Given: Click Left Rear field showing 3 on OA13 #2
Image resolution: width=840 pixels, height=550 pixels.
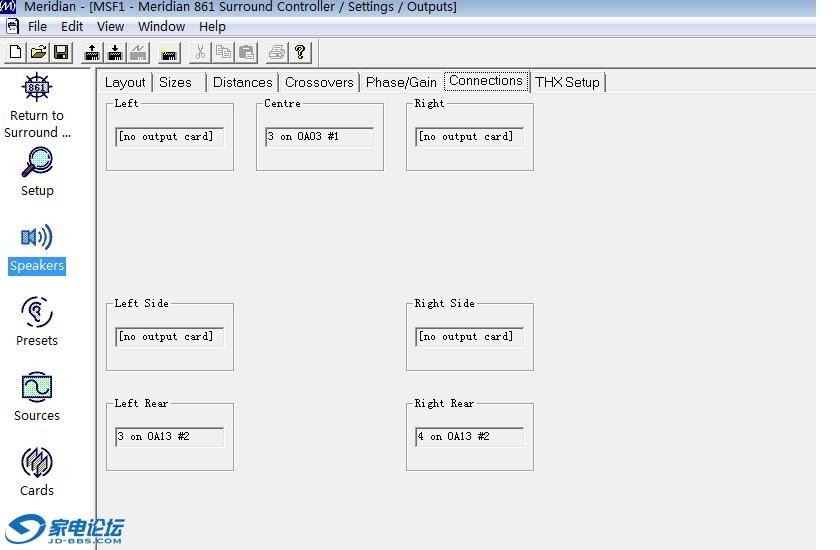Looking at the screenshot, I should pyautogui.click(x=169, y=436).
